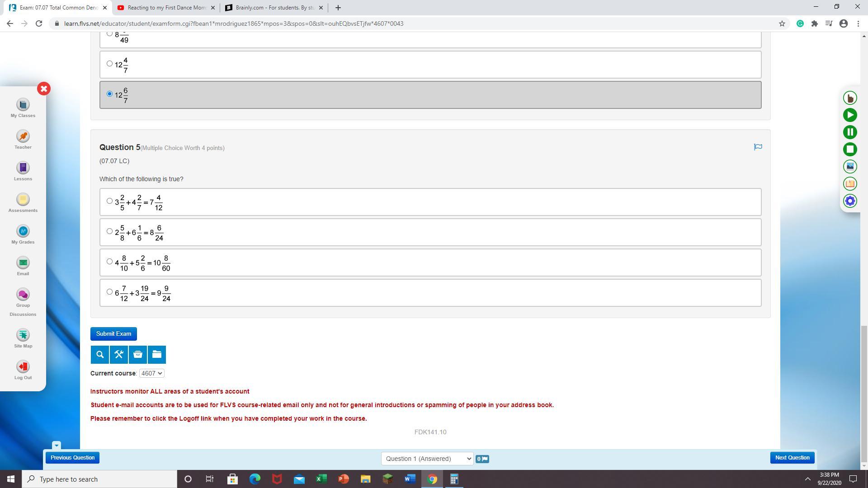Click the small down-arrow sidebar collapse tab
This screenshot has height=488, width=868.
coord(56,445)
